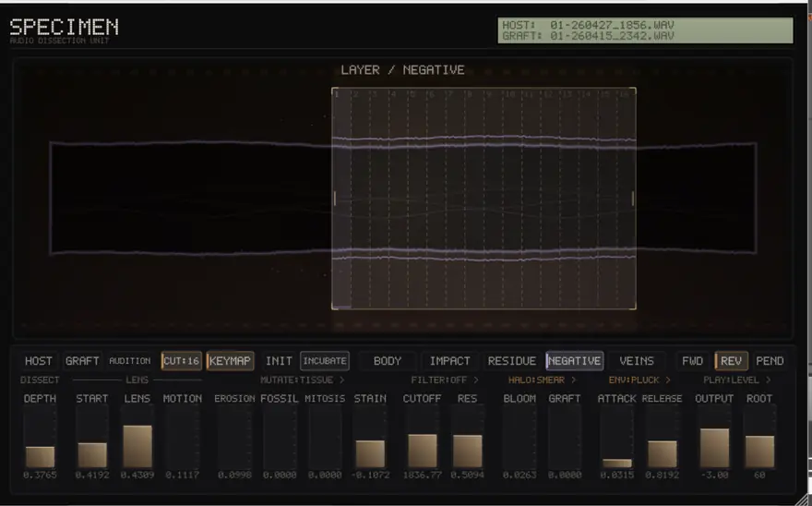This screenshot has width=812, height=506.
Task: Switch to the RESIDUE layer tab
Action: click(x=513, y=361)
